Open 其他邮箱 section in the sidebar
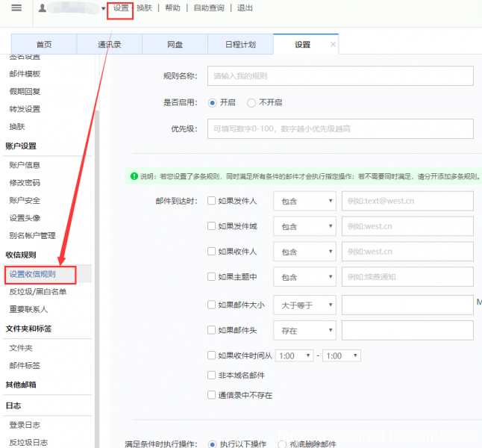 click(x=21, y=385)
